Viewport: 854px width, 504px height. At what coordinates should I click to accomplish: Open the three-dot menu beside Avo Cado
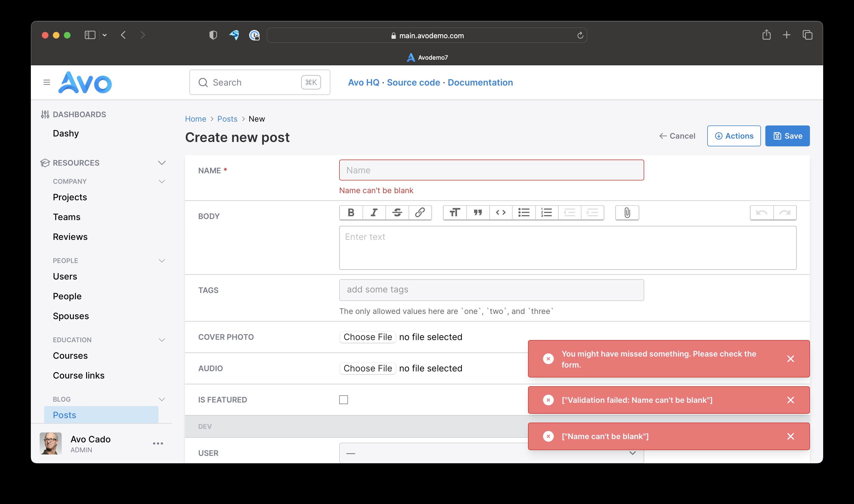click(158, 443)
